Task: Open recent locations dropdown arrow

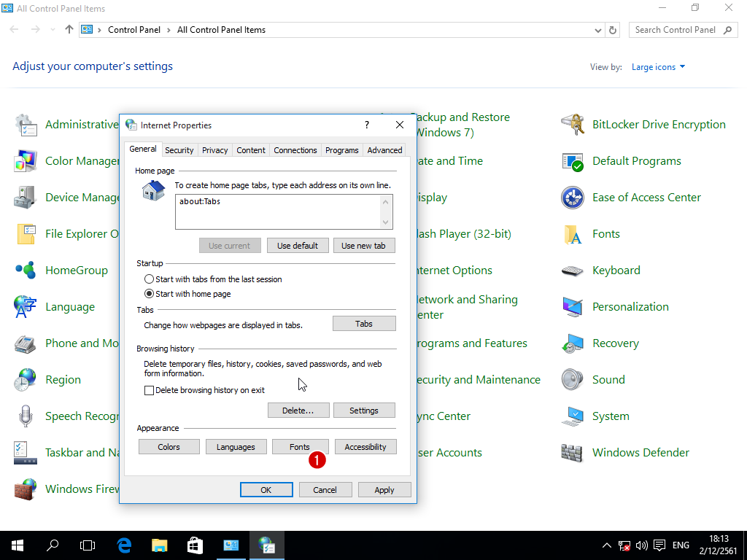Action: click(x=53, y=29)
